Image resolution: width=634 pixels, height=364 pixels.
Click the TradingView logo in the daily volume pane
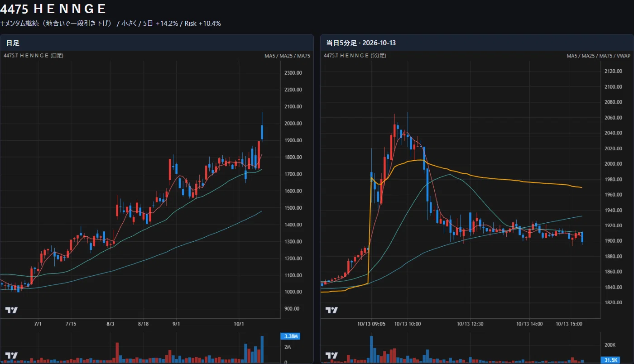click(11, 355)
